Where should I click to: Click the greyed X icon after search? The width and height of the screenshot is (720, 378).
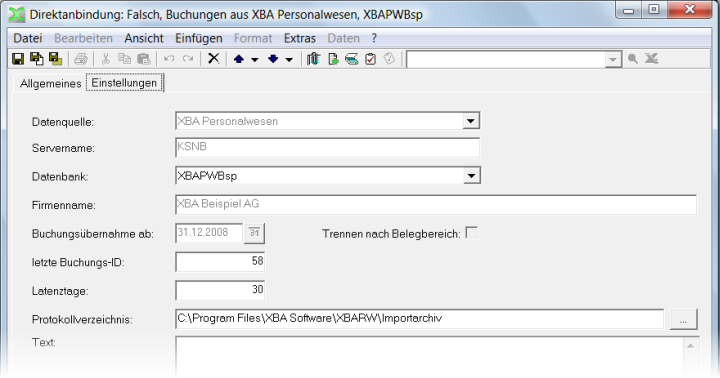(652, 59)
